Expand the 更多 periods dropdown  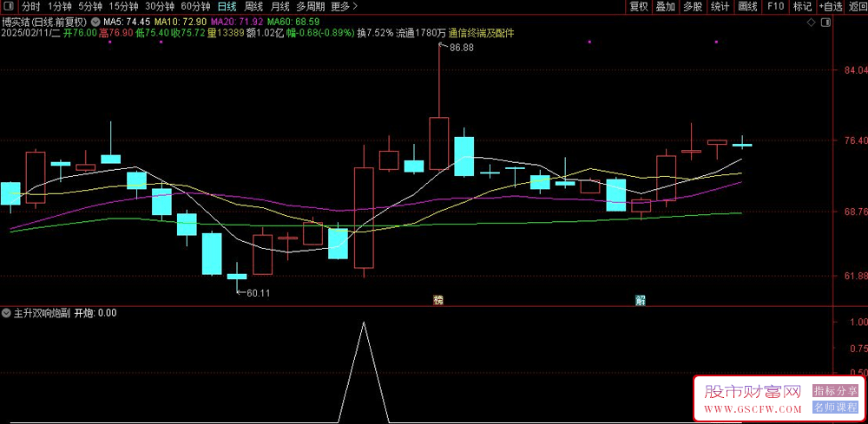point(344,6)
